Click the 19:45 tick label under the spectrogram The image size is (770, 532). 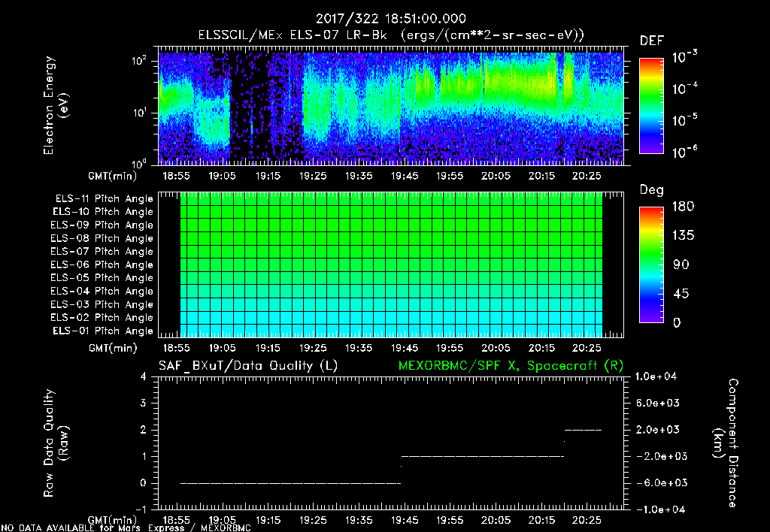pos(404,176)
